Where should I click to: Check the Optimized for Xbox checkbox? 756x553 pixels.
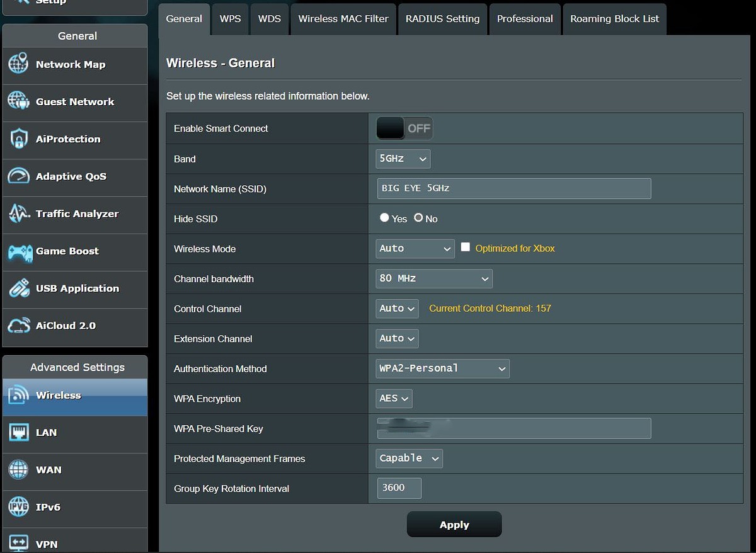point(466,248)
